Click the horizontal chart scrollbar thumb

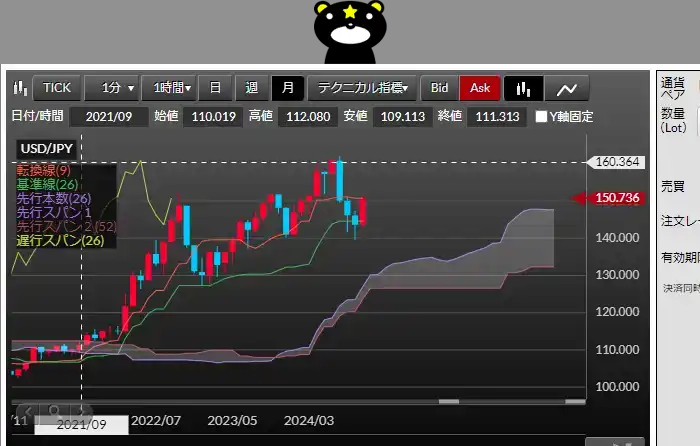coord(449,401)
